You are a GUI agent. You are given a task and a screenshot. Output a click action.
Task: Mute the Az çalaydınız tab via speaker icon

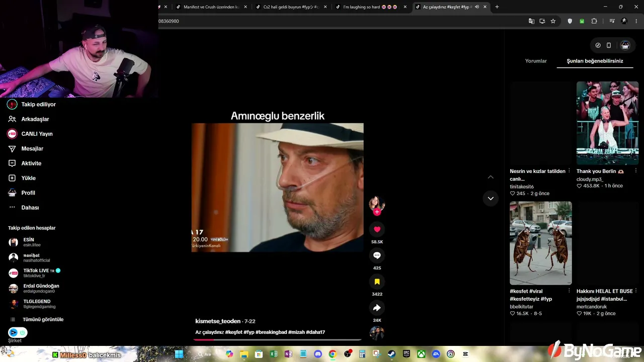pos(476,7)
